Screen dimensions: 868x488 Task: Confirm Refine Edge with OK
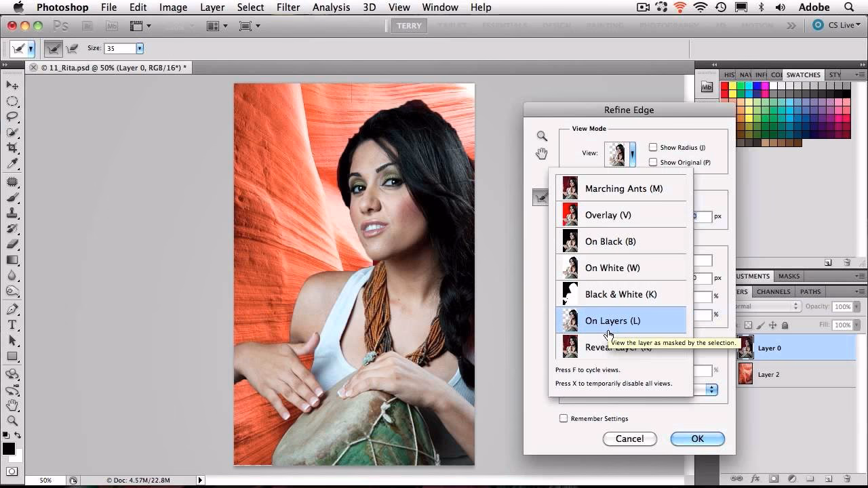click(x=697, y=439)
